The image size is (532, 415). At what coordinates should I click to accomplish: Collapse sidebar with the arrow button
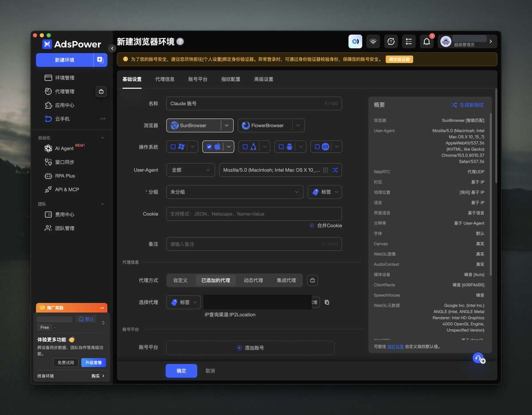112,48
